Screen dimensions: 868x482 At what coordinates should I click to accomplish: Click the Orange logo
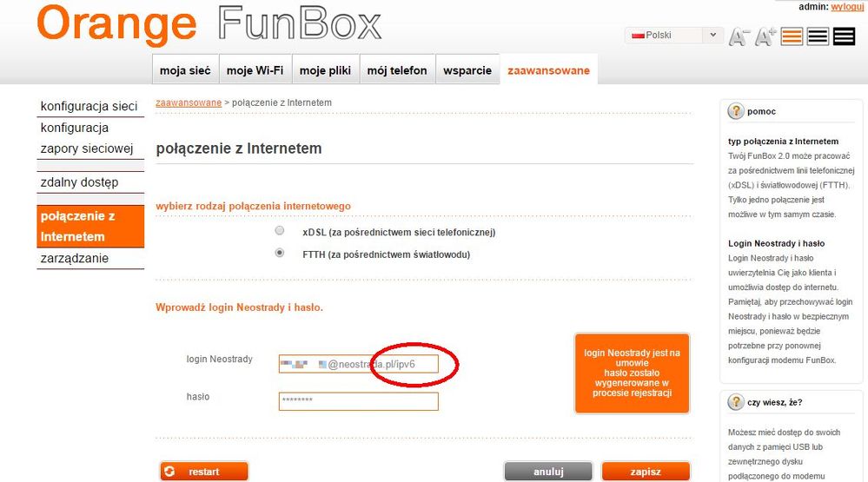116,26
